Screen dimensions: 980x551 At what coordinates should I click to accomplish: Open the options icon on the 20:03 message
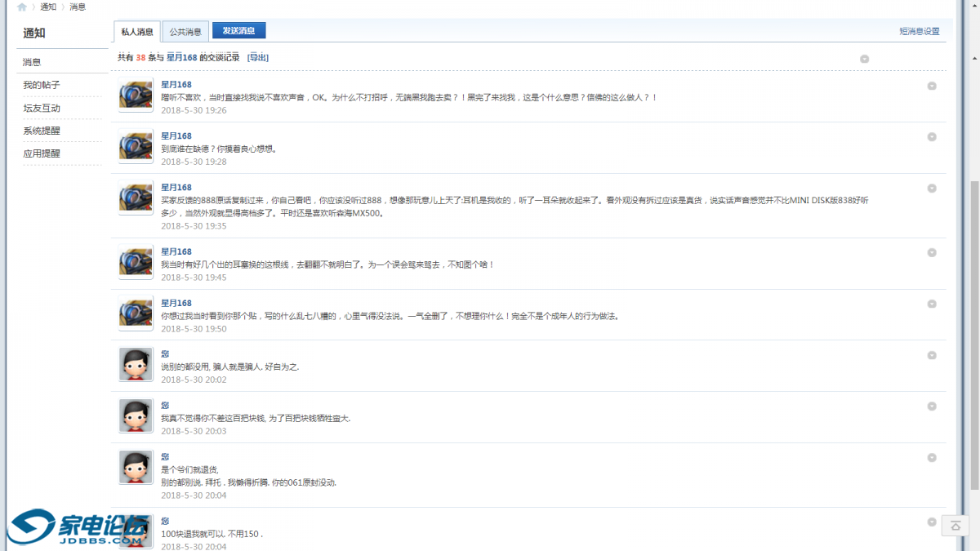(x=932, y=407)
